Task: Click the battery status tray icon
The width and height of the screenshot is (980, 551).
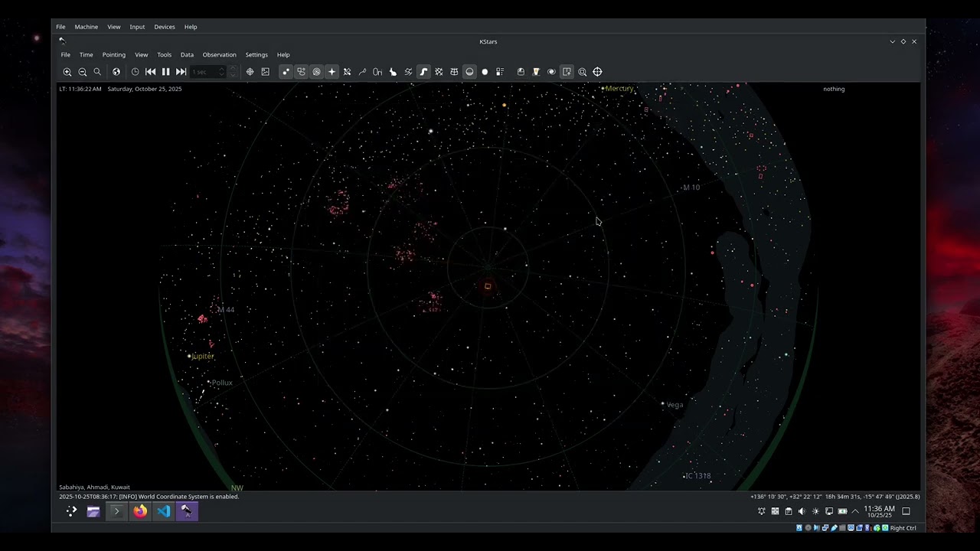Action: point(842,511)
